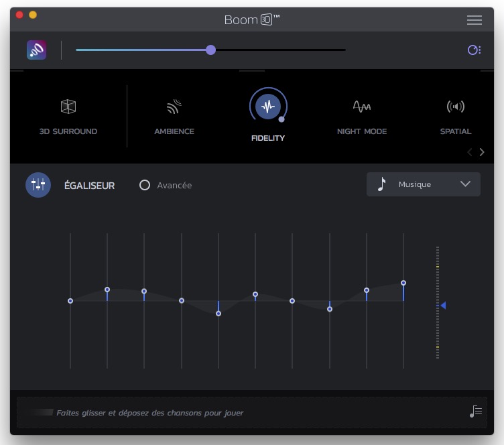Click the ÉGALISEUR label
The image size is (504, 445).
pos(89,186)
